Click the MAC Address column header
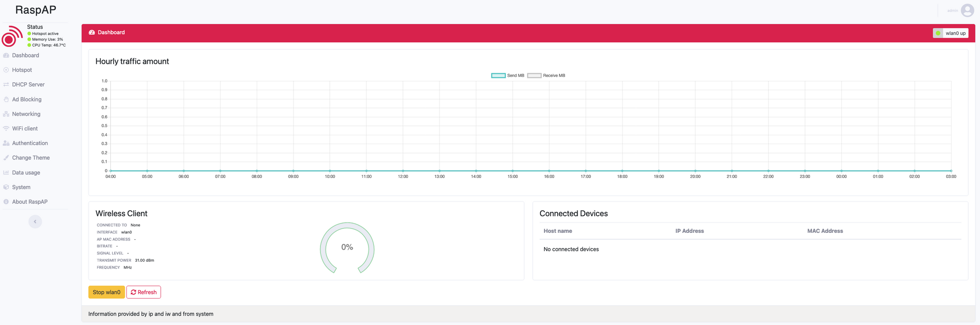The image size is (980, 325). (825, 231)
